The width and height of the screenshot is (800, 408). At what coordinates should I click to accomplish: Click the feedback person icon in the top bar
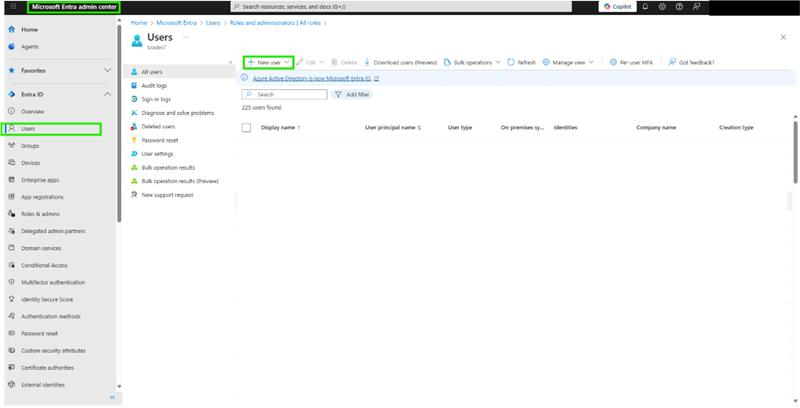[x=696, y=7]
